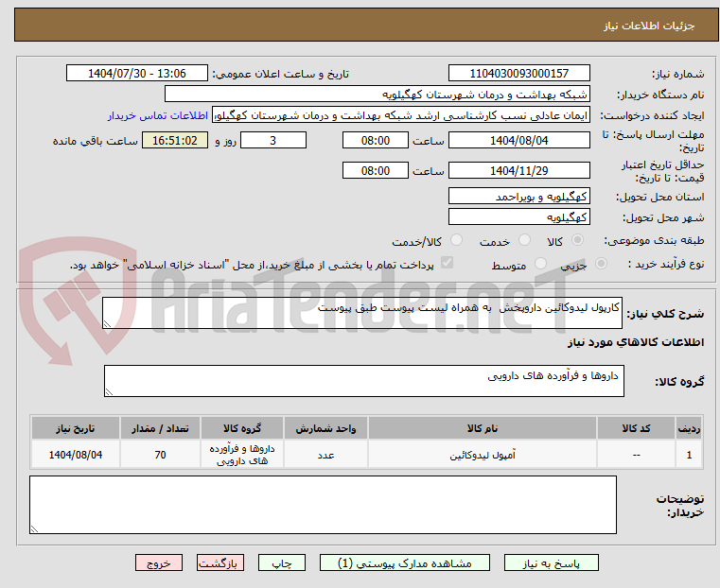Click price validity date 1404/11/29 field

(518, 170)
